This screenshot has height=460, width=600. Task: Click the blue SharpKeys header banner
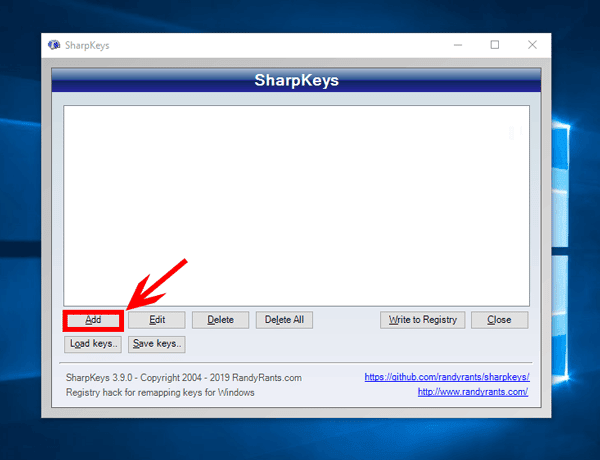coord(296,80)
